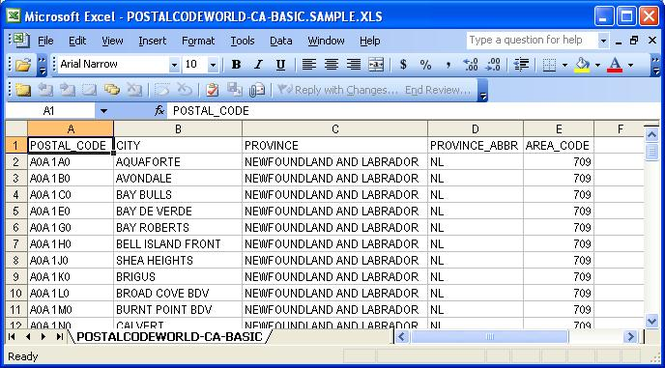Click the Show/Hide Comment icon

coord(89,89)
